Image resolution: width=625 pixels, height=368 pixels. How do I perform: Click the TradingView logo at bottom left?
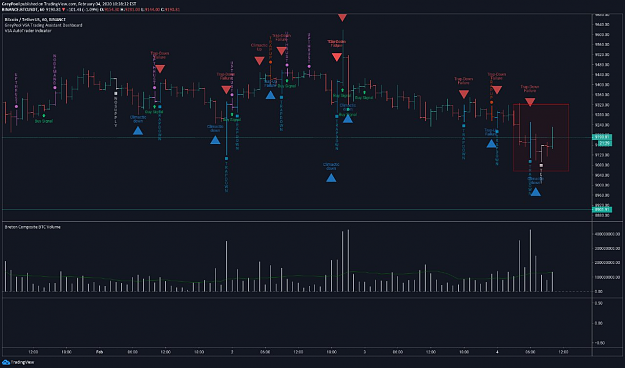click(18, 362)
